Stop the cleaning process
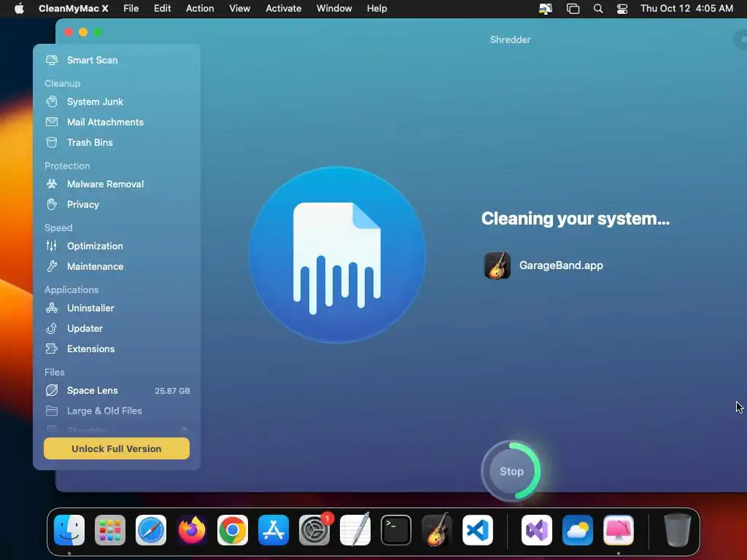 511,471
